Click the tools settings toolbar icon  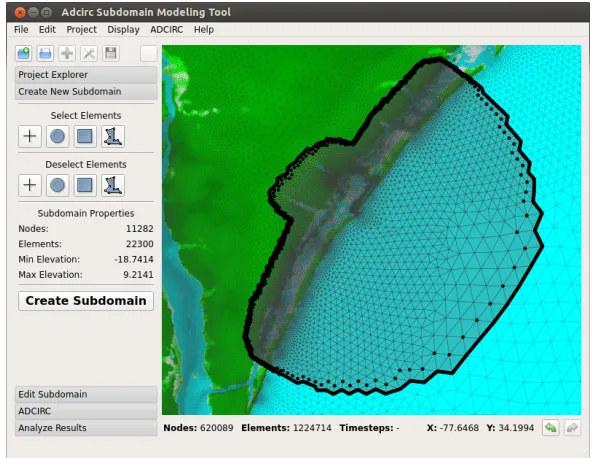pos(89,53)
